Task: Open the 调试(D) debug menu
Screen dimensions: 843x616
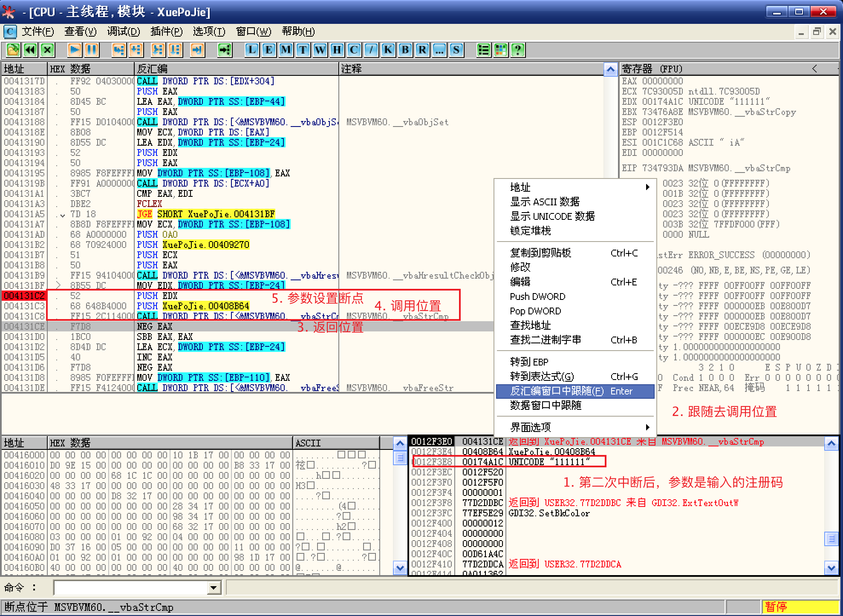Action: (124, 32)
